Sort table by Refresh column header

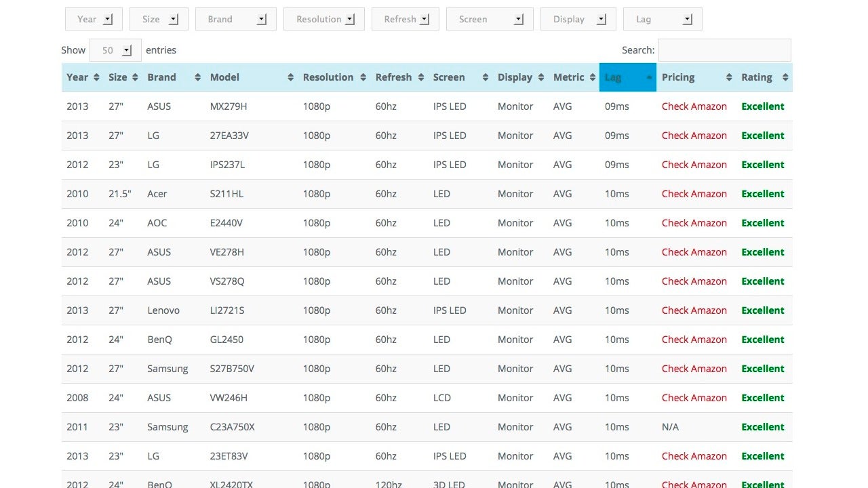coord(399,77)
